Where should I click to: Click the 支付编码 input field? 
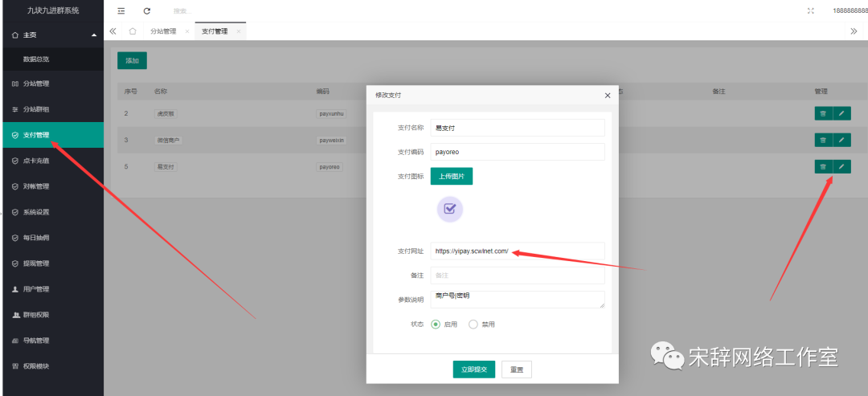click(x=518, y=152)
